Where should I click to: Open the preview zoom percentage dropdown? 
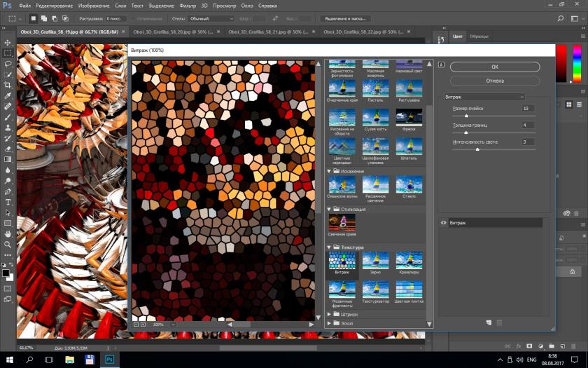tap(173, 324)
